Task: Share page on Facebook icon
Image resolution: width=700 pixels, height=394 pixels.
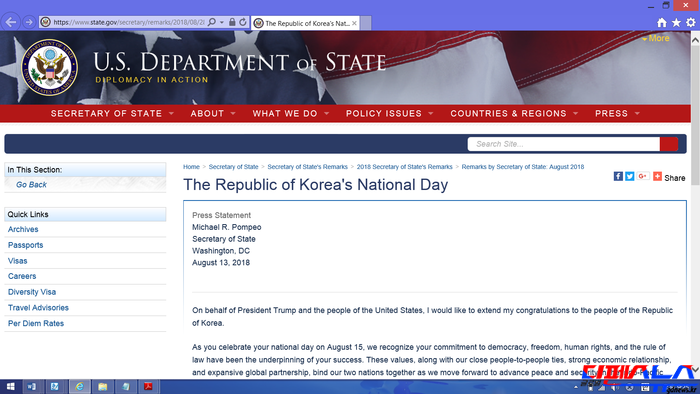Action: click(618, 176)
